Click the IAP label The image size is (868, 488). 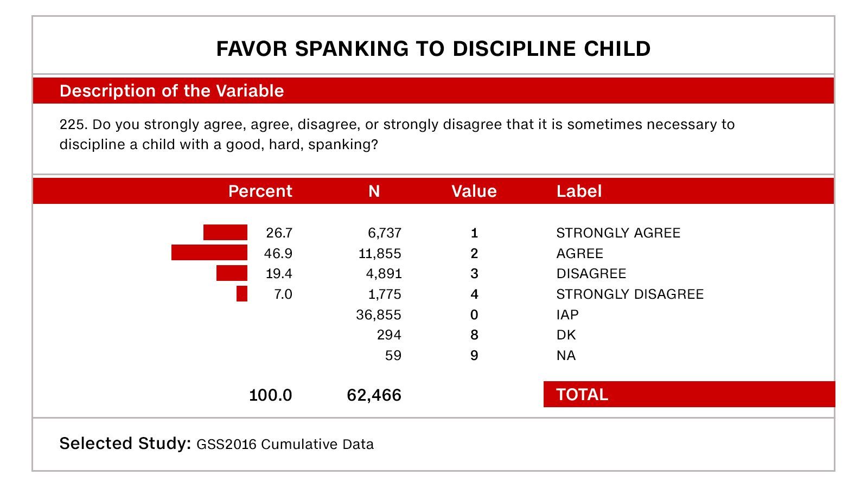(x=567, y=314)
